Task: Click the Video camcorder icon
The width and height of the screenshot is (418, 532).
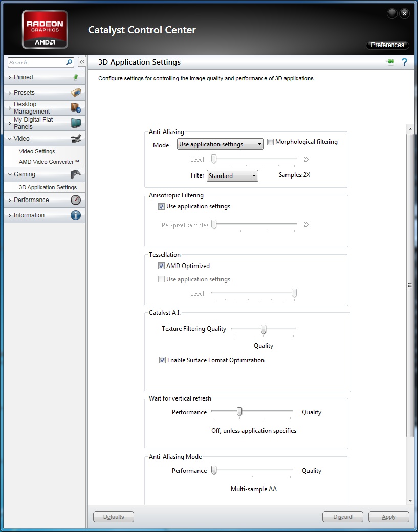Action: (76, 139)
